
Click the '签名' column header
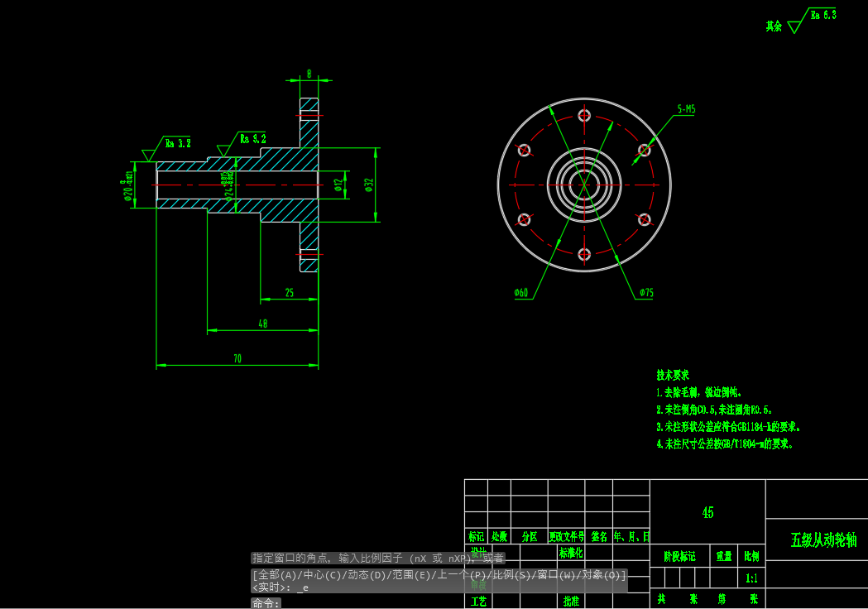tap(599, 536)
